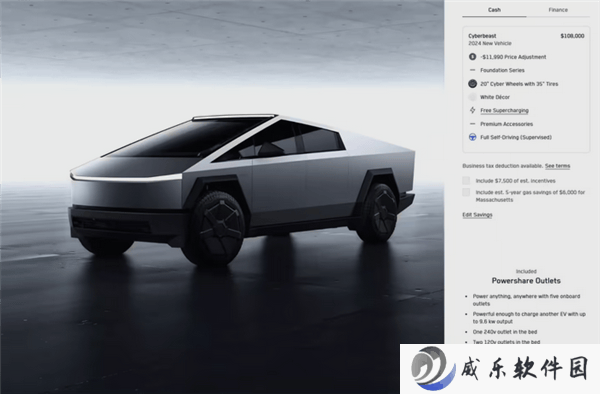Open the See terms link

click(558, 166)
